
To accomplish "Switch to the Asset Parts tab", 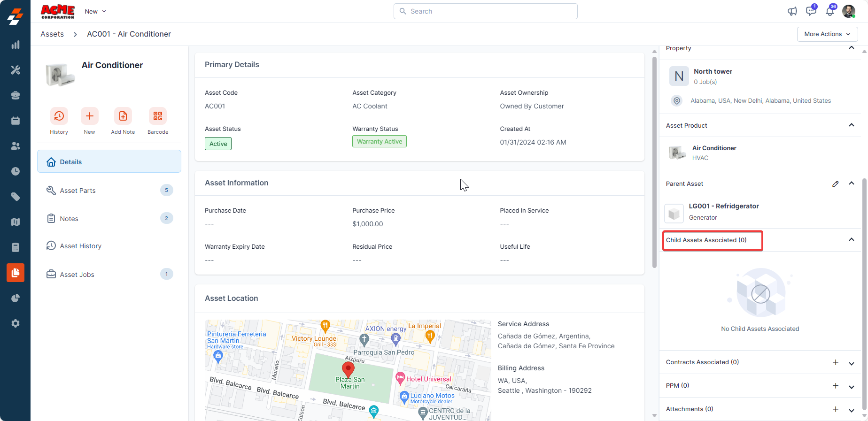I will pyautogui.click(x=77, y=191).
